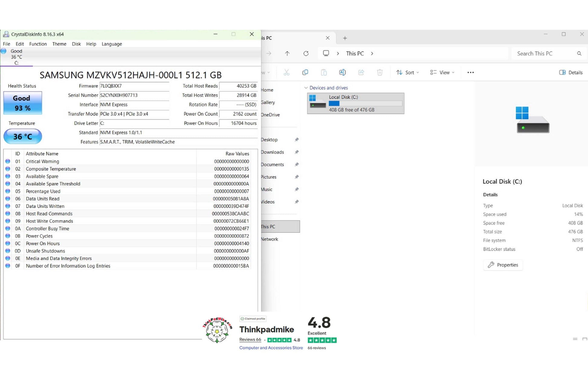Click the pin icon beside Pictures
The width and height of the screenshot is (588, 370).
297,177
